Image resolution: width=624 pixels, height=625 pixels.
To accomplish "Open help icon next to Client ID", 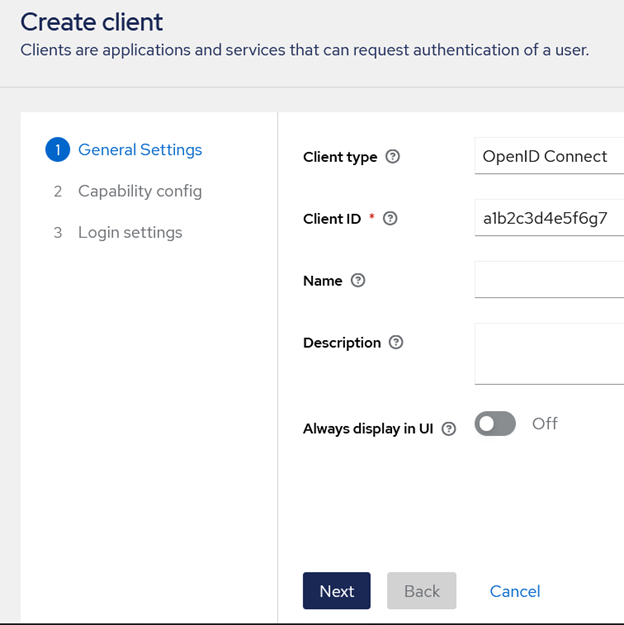I will [x=390, y=218].
